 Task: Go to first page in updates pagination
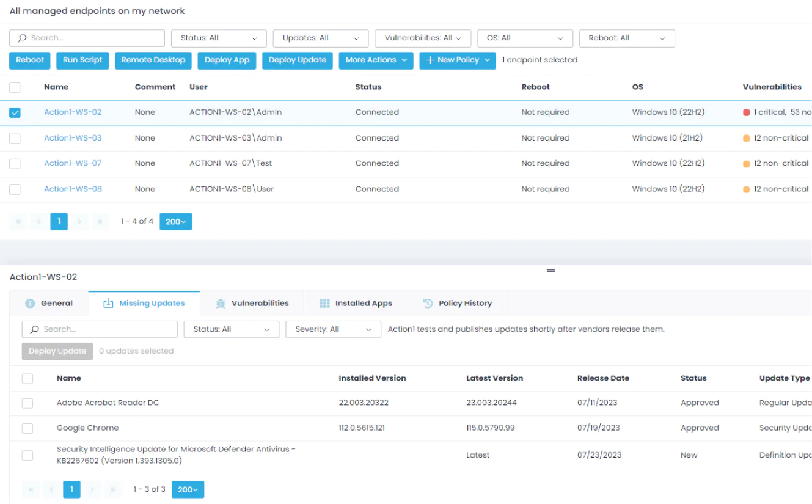pyautogui.click(x=31, y=489)
